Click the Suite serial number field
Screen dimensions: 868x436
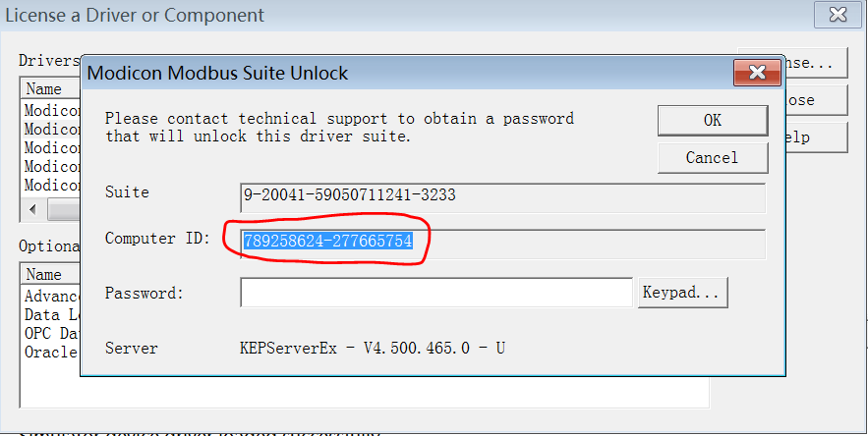click(501, 195)
